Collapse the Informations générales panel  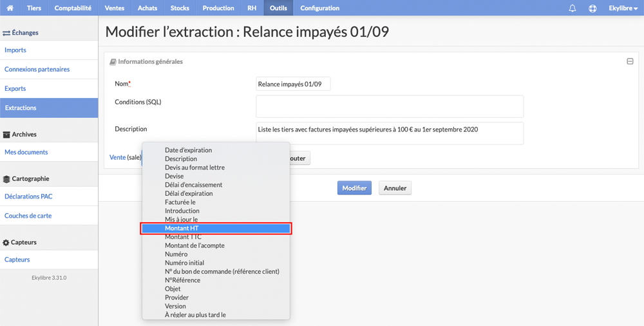(630, 62)
